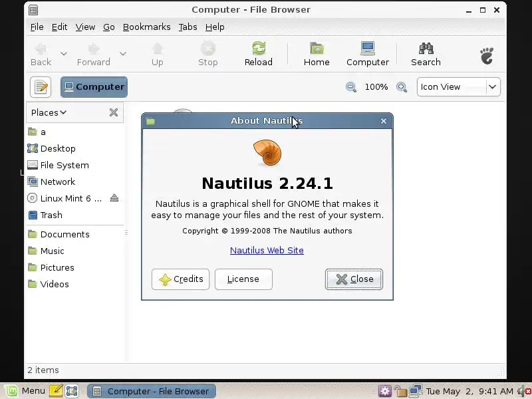532x399 pixels.
Task: Select Desktop in Places sidebar
Action: [x=74, y=148]
